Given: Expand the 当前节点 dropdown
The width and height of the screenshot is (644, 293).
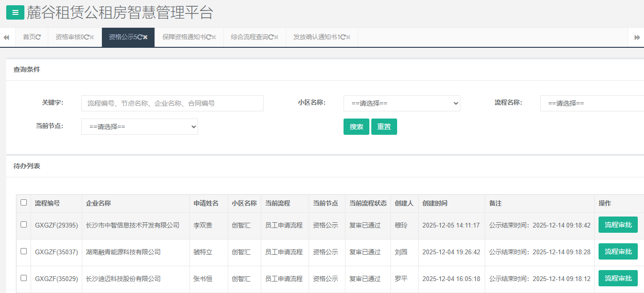Looking at the screenshot, I should (139, 127).
